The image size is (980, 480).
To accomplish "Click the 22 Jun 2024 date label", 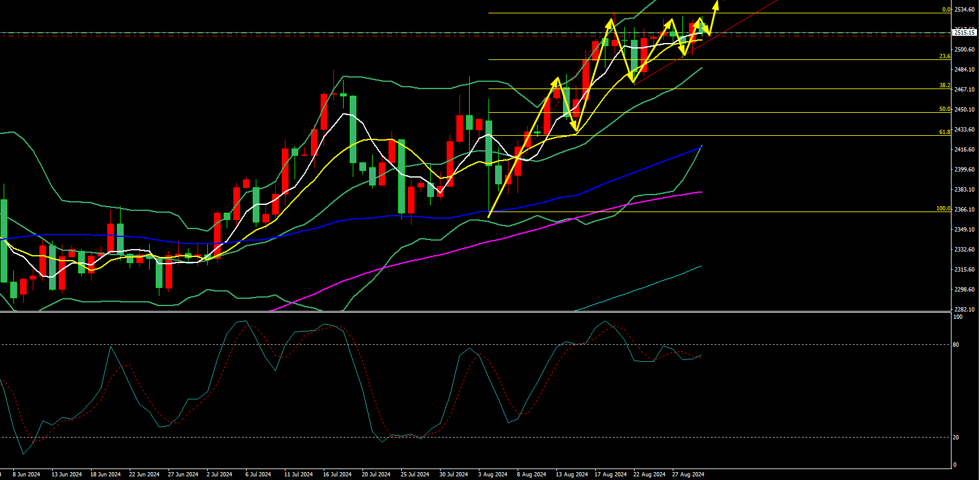I will (x=144, y=475).
